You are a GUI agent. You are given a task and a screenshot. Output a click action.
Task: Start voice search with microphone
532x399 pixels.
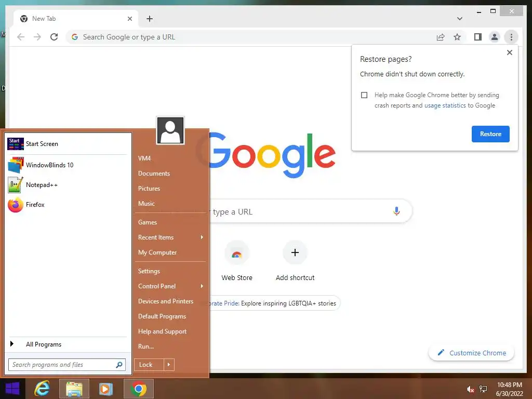396,211
